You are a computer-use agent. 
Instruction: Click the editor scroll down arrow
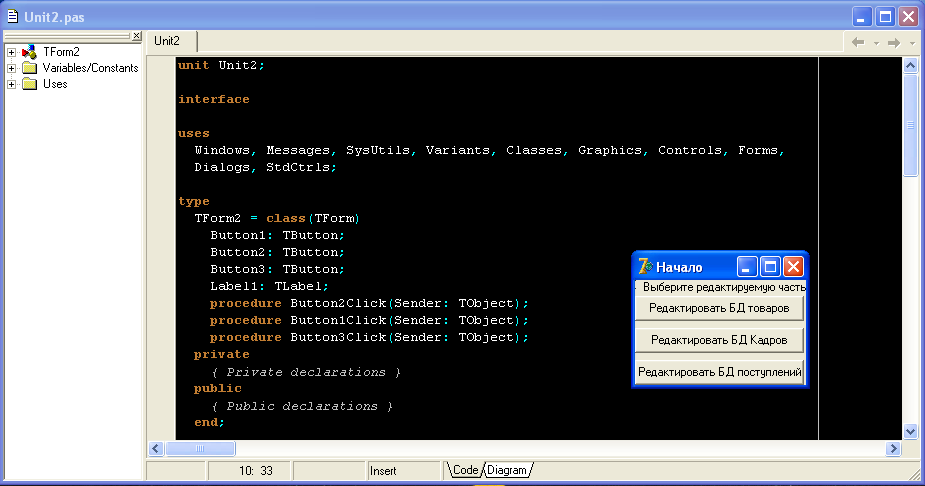pos(910,432)
